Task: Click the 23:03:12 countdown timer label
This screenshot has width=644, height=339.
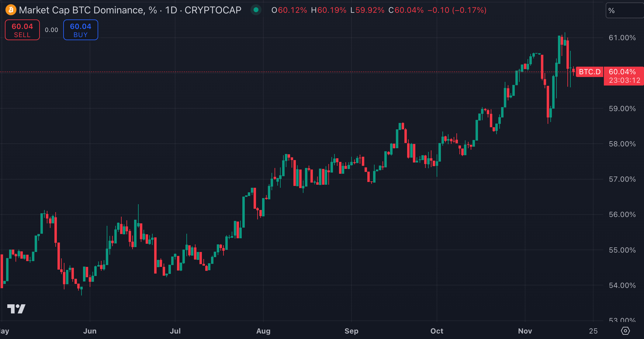Action: pyautogui.click(x=625, y=80)
